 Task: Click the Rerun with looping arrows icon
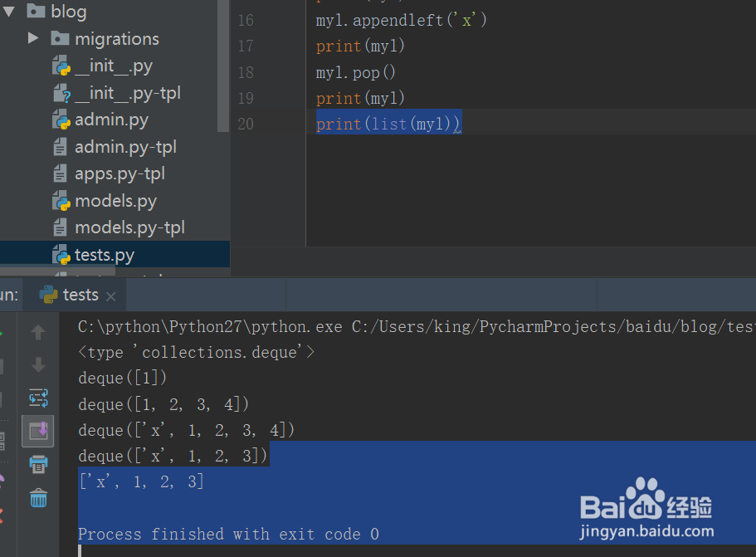click(x=37, y=398)
